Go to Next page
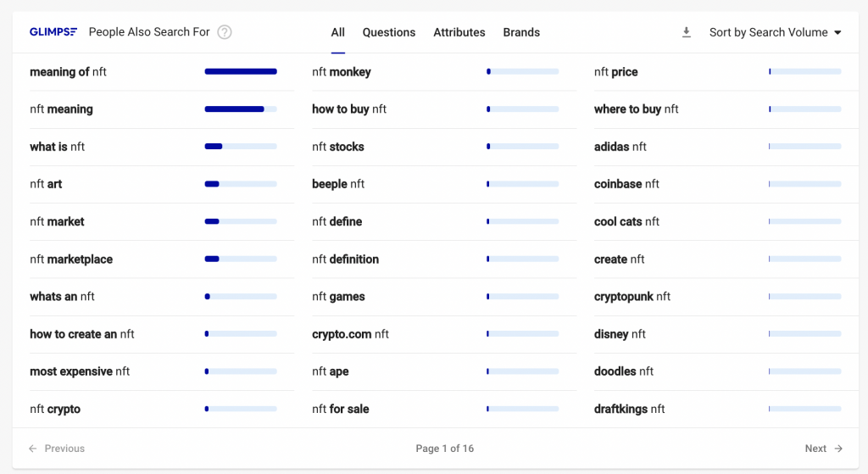Viewport: 868px width, 474px height. coord(824,449)
